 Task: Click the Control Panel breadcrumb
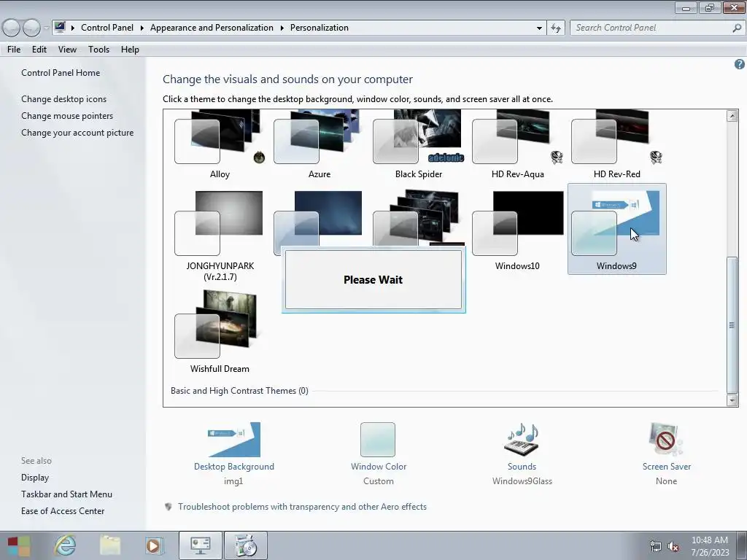click(107, 28)
